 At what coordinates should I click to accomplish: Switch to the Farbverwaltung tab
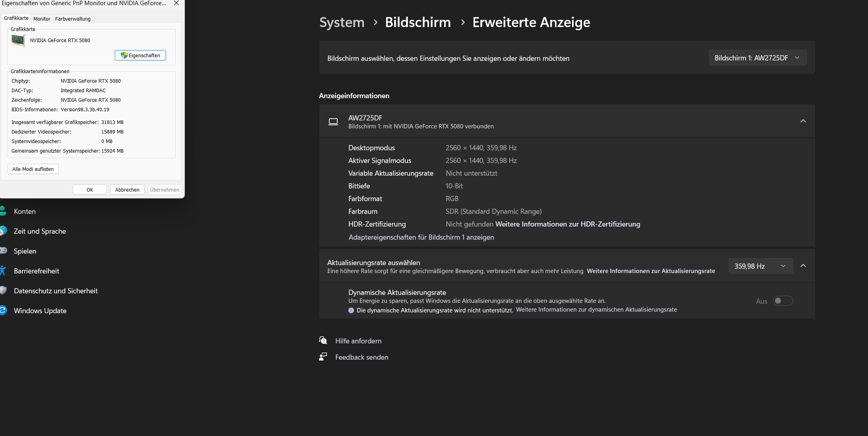73,19
